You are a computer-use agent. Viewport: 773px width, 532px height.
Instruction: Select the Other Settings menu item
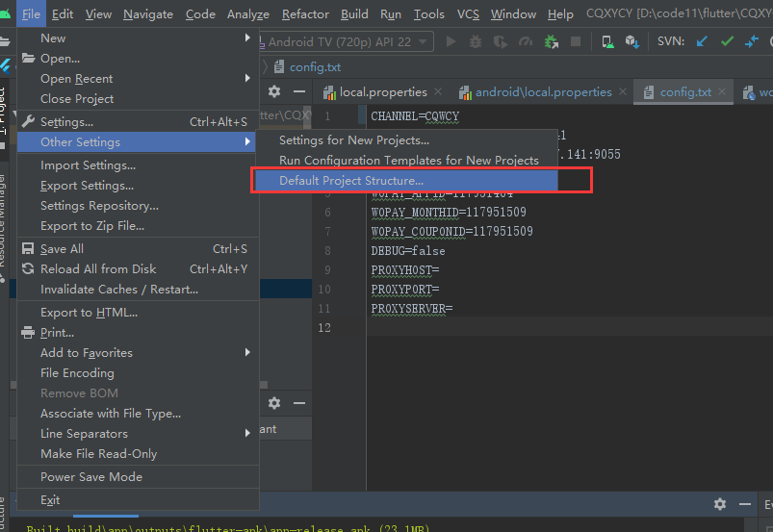point(138,141)
